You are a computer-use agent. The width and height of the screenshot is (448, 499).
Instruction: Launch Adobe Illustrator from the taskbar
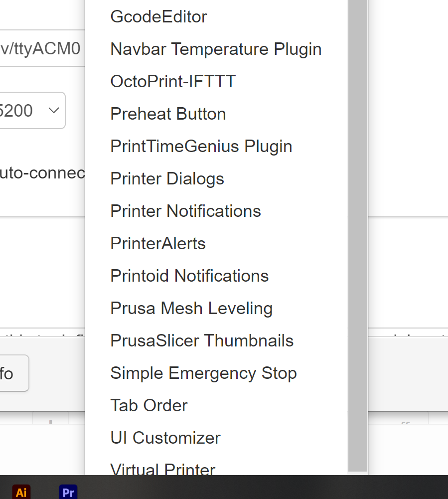21,492
